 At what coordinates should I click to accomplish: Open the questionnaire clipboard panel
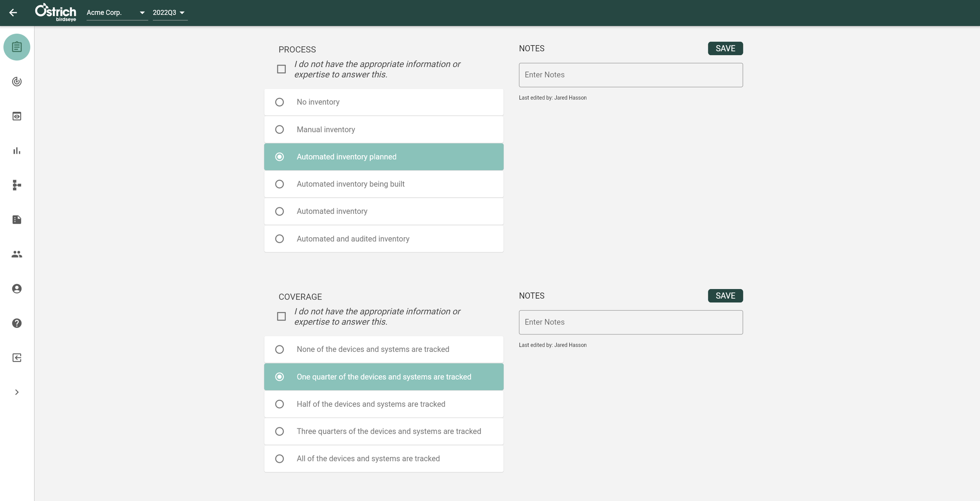coord(16,47)
